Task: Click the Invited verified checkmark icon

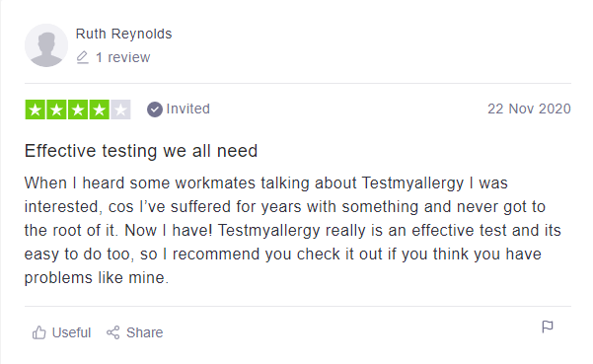Action: tap(155, 109)
